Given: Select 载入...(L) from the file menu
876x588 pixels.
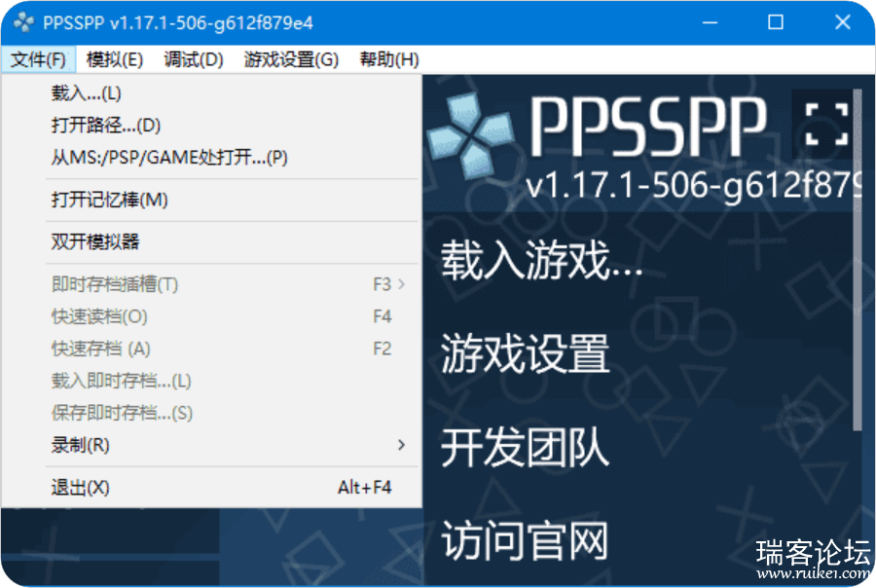Looking at the screenshot, I should tap(211, 92).
